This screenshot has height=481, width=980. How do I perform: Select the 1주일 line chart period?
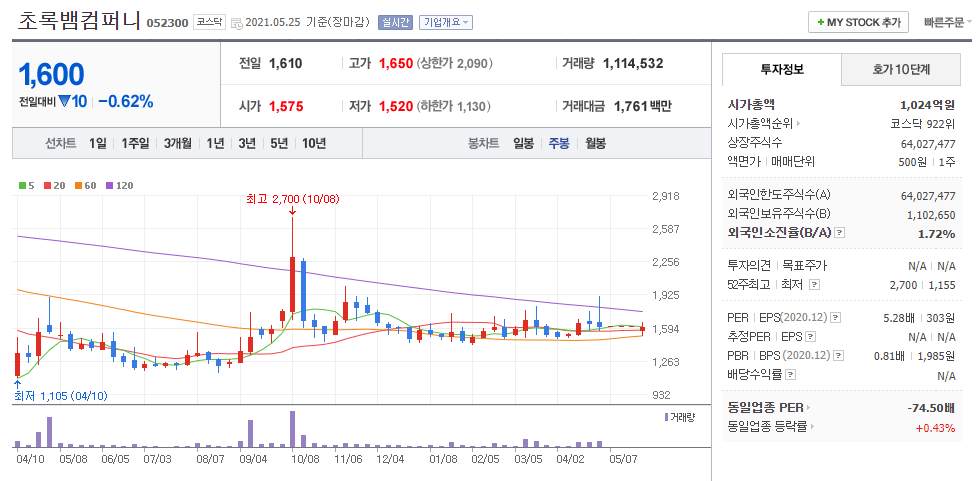click(x=136, y=143)
